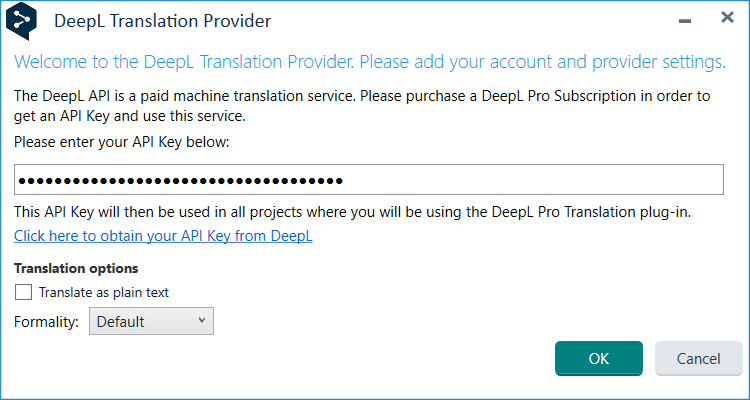Open the link to obtain your API Key
The width and height of the screenshot is (750, 400).
pos(163,236)
